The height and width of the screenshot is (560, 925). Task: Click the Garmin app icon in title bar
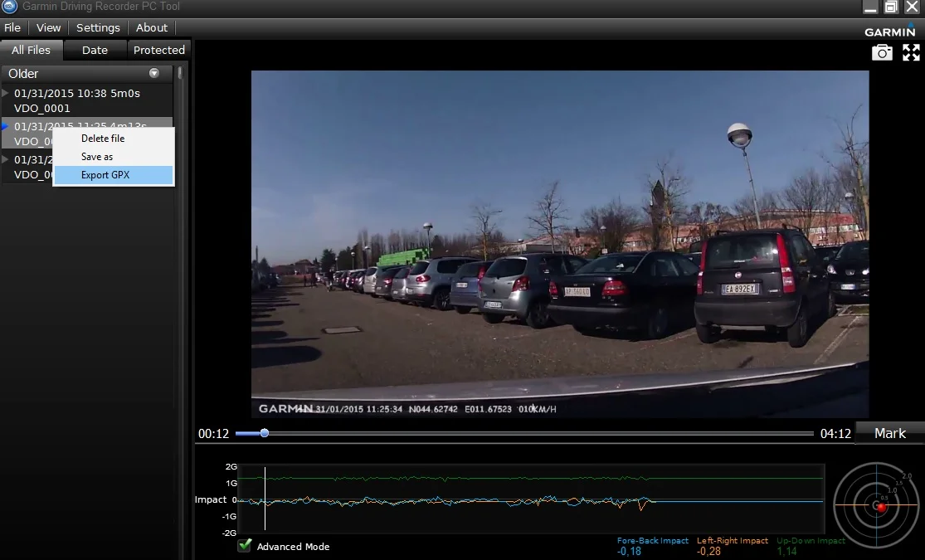tap(9, 7)
